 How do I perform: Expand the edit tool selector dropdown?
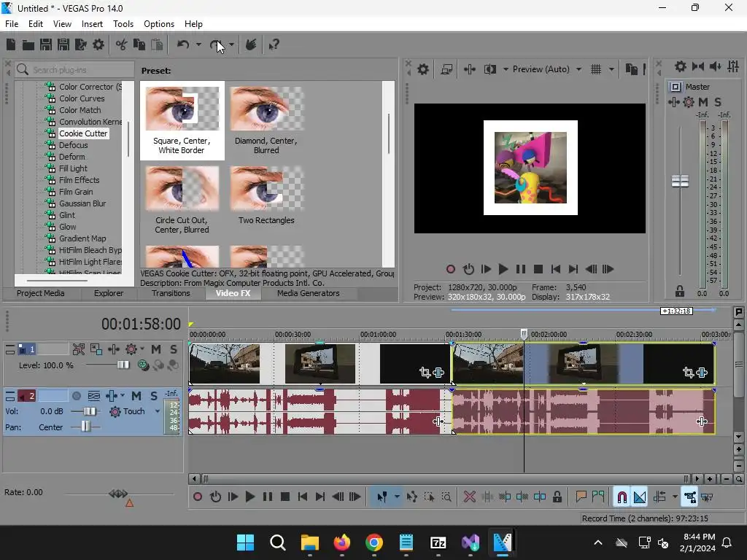397,497
